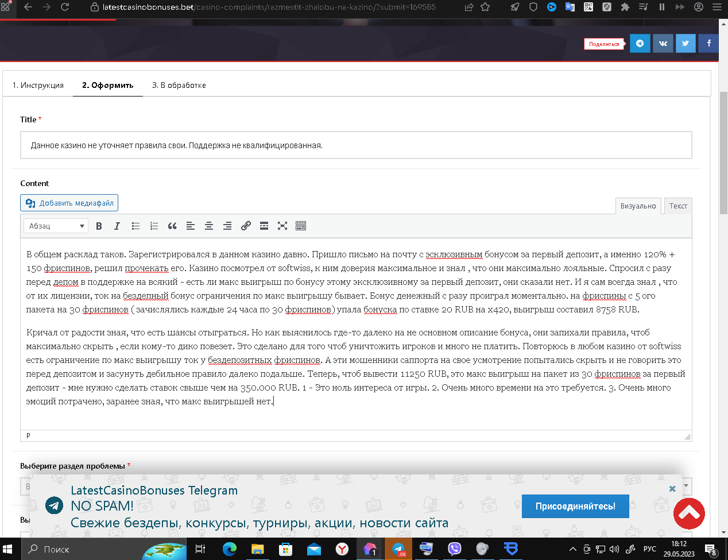Open the notification center
The width and height of the screenshot is (728, 560).
(710, 549)
